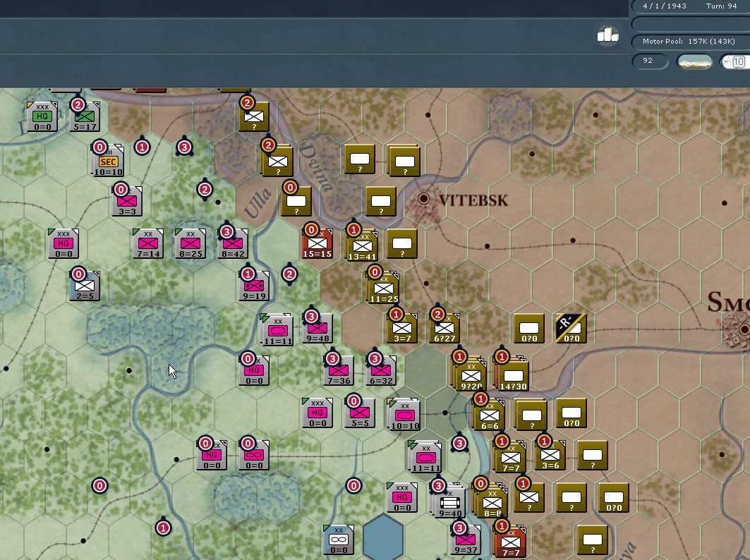
Task: Click the cloudy weather indicator icon
Action: [695, 61]
